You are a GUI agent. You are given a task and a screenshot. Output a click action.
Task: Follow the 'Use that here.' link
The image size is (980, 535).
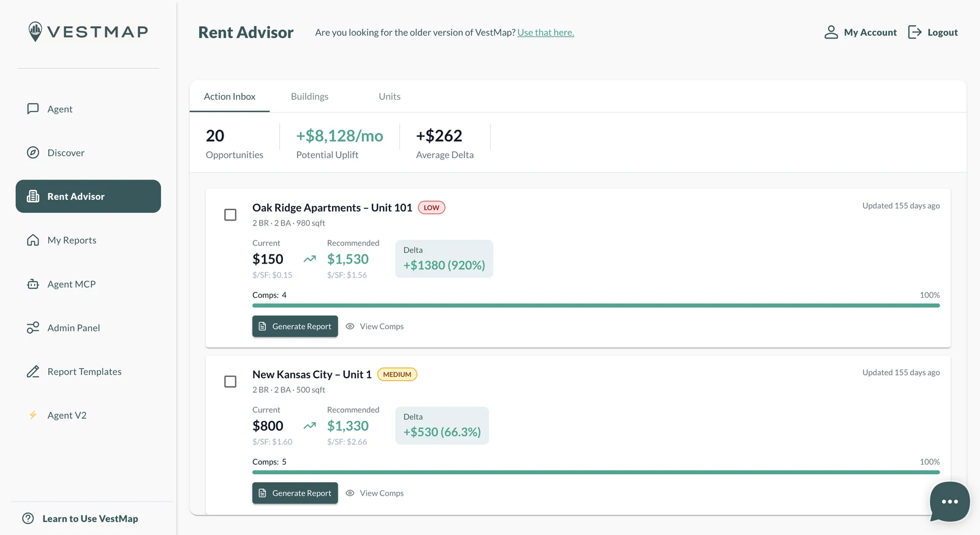click(x=546, y=32)
